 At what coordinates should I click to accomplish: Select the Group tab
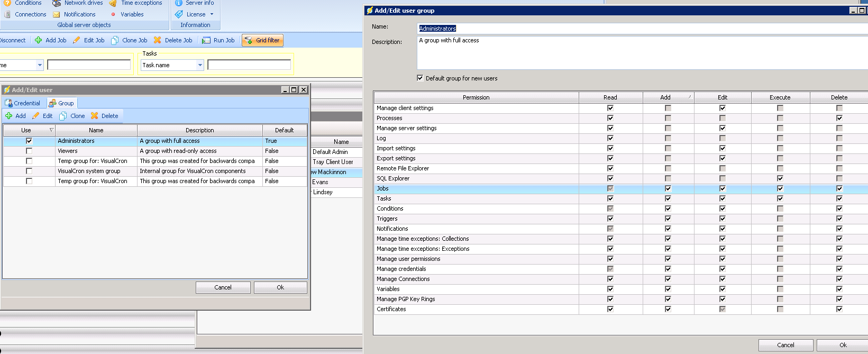click(61, 103)
